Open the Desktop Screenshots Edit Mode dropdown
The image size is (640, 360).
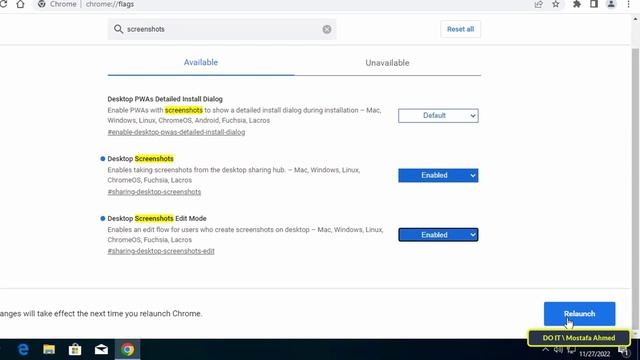[438, 235]
